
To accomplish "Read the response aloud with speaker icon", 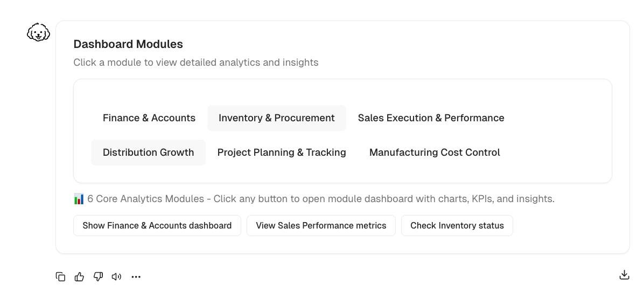I will 116,277.
